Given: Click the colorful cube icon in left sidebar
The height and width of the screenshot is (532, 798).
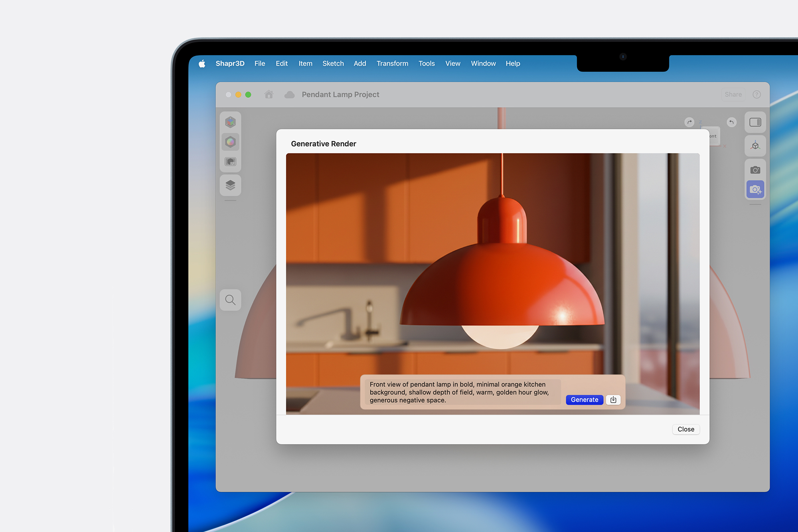Looking at the screenshot, I should [230, 122].
